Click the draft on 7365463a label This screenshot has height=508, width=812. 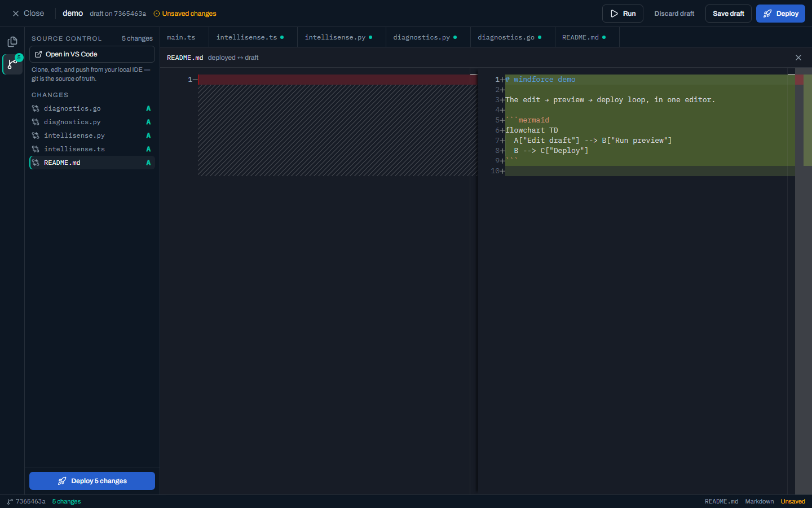[x=118, y=14]
